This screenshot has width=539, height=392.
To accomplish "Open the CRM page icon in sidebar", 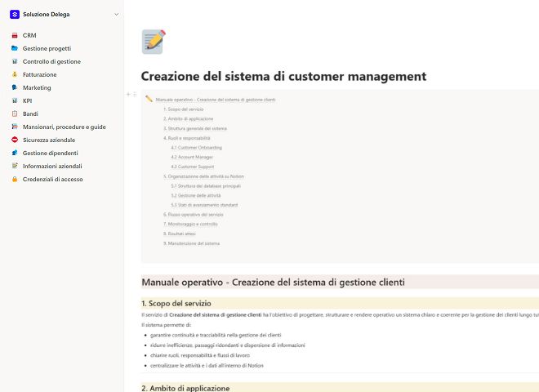I will [x=15, y=35].
